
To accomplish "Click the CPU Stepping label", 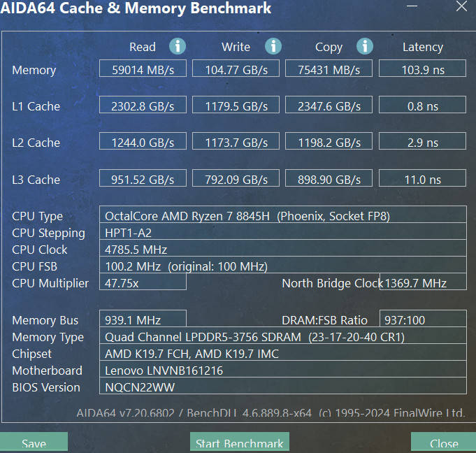I will [48, 233].
